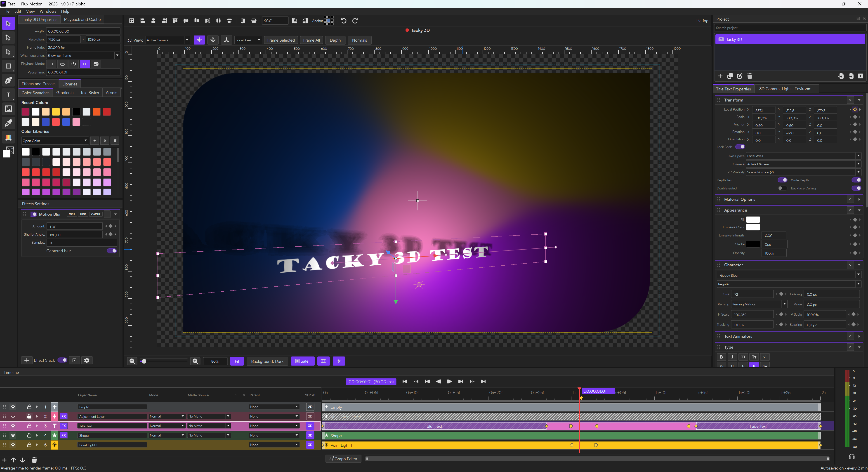Zoom in the viewport with magnifier plus
868x472 pixels.
[x=195, y=361]
